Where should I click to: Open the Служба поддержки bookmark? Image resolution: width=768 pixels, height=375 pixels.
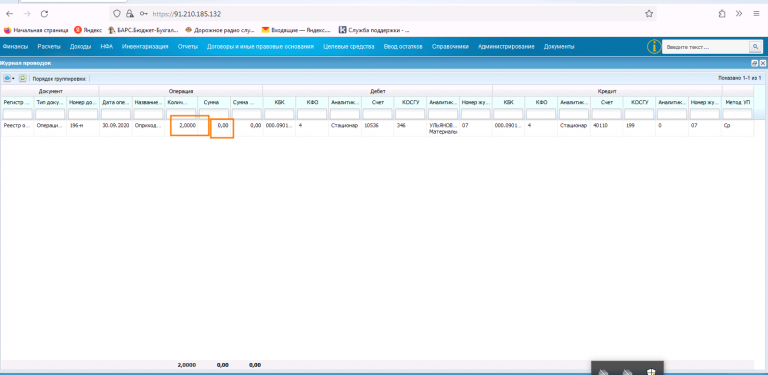pos(374,30)
